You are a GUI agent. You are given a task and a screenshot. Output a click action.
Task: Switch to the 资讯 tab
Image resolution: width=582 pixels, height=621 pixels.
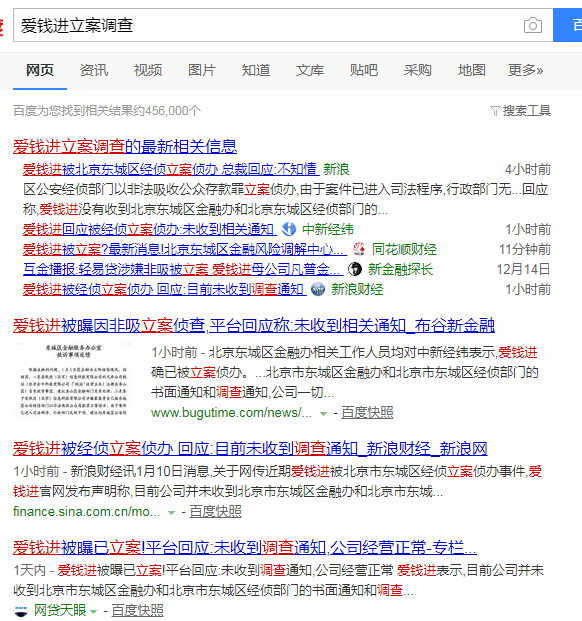(94, 70)
